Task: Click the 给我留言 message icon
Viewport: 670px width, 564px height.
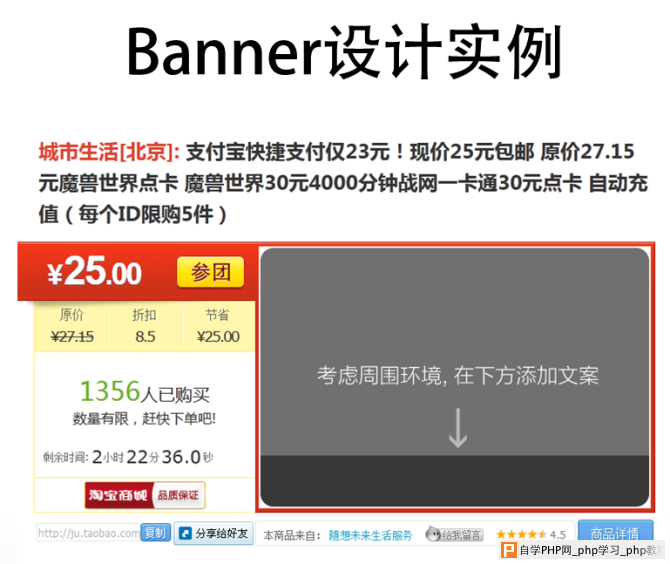Action: 454,534
